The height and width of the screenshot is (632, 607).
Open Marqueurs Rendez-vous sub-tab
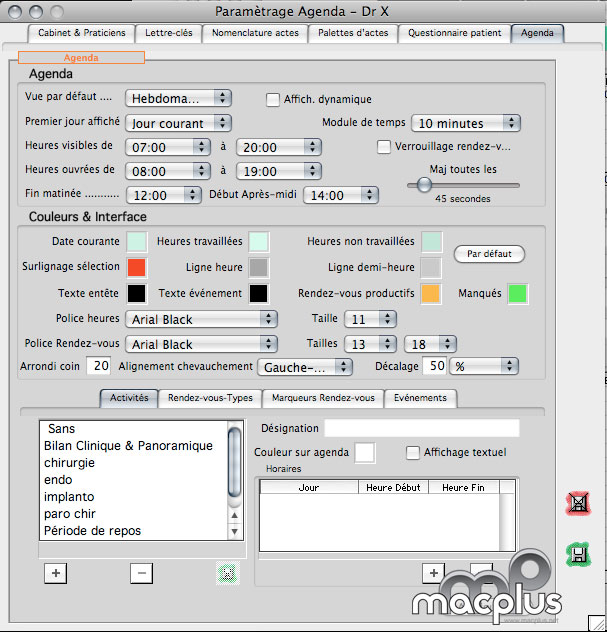click(x=323, y=398)
